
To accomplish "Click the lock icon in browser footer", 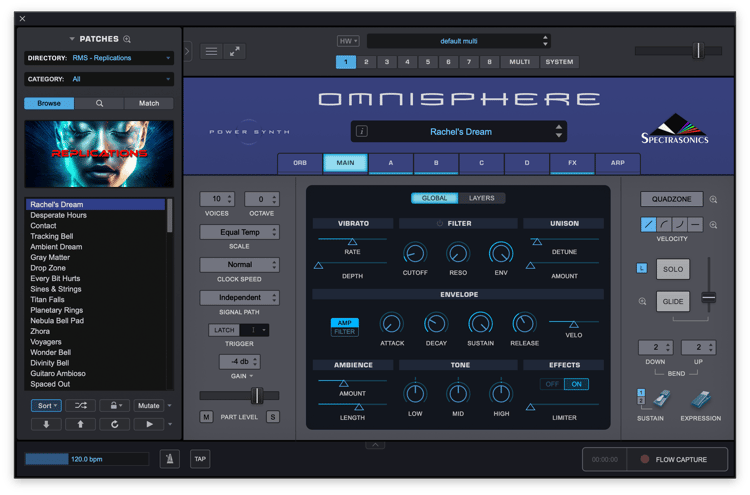I will [114, 406].
